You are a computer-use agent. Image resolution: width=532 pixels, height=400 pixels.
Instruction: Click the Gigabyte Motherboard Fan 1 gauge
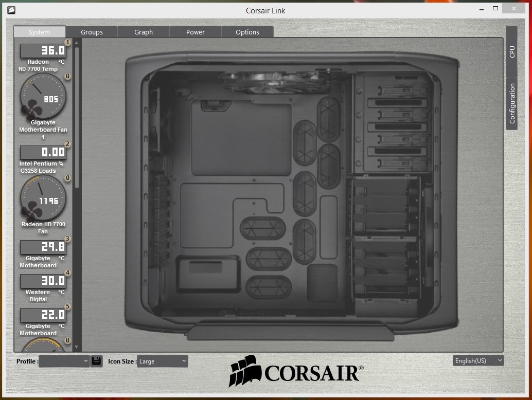[x=43, y=96]
